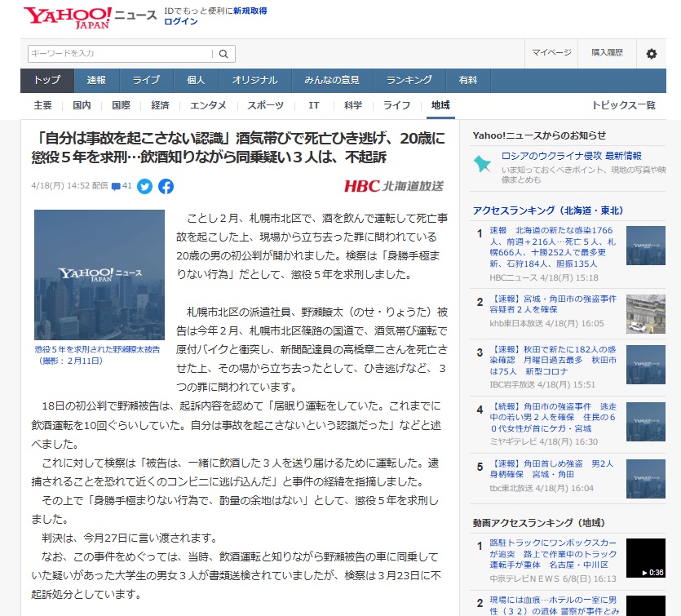Open video story 現場には血痕…ホテルの一室に男性
Screen dimensions: 681x616
click(555, 605)
